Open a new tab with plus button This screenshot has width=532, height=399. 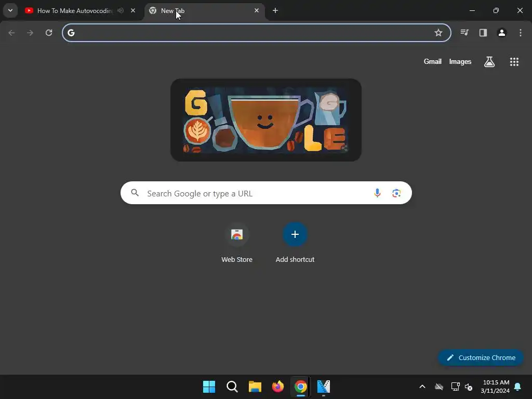tap(275, 10)
